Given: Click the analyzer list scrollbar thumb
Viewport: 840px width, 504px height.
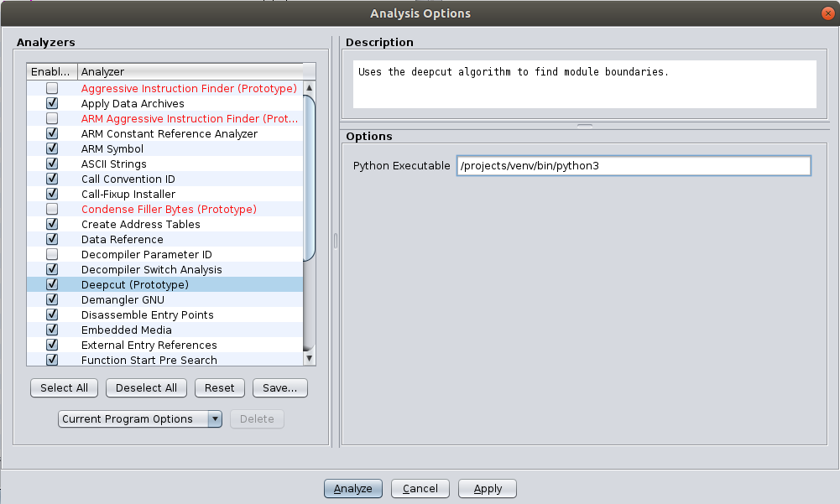Looking at the screenshot, I should point(309,178).
